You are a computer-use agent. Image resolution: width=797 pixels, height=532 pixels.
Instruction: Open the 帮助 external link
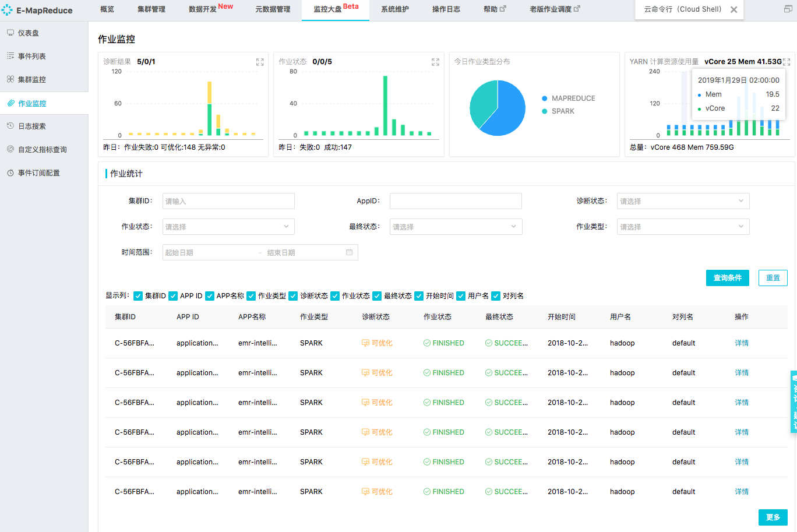495,9
